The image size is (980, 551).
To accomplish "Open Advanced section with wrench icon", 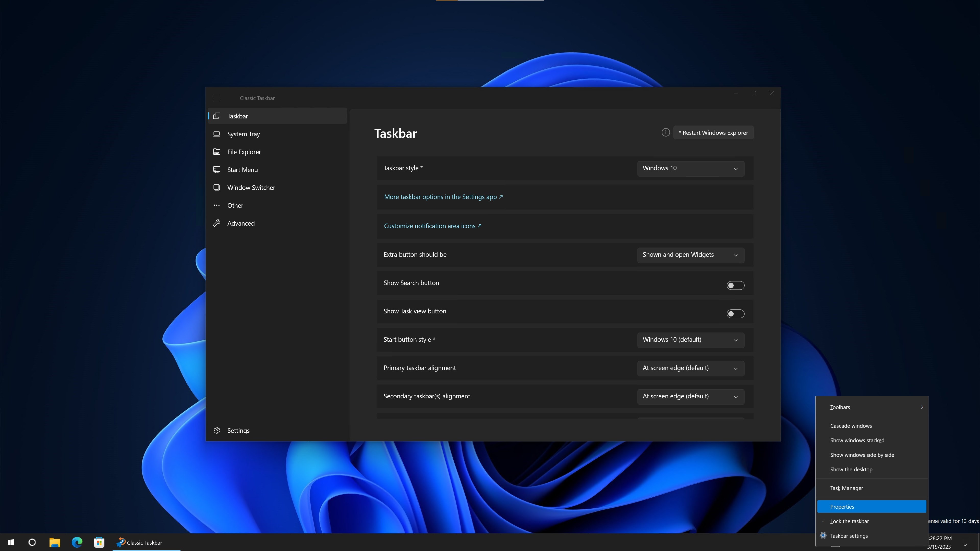I will (240, 223).
